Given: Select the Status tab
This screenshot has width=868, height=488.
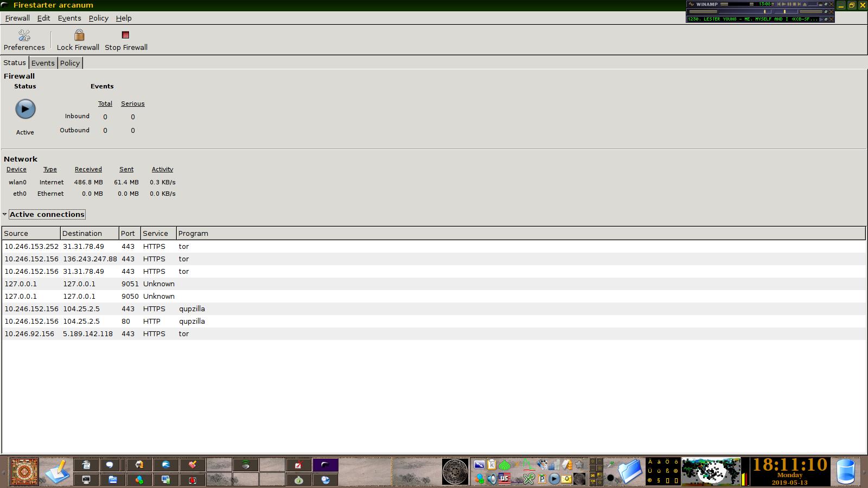Looking at the screenshot, I should [x=15, y=62].
